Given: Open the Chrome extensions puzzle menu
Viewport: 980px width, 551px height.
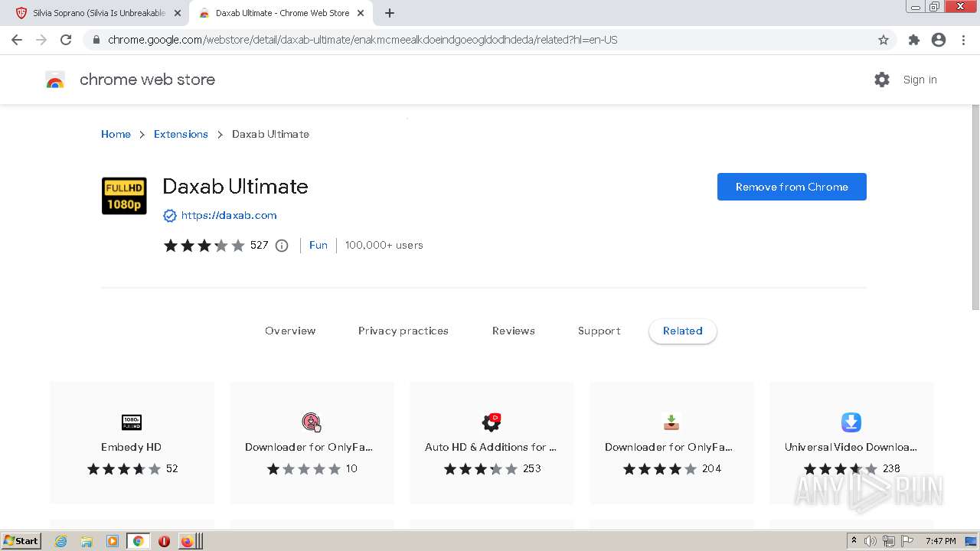Looking at the screenshot, I should tap(913, 40).
